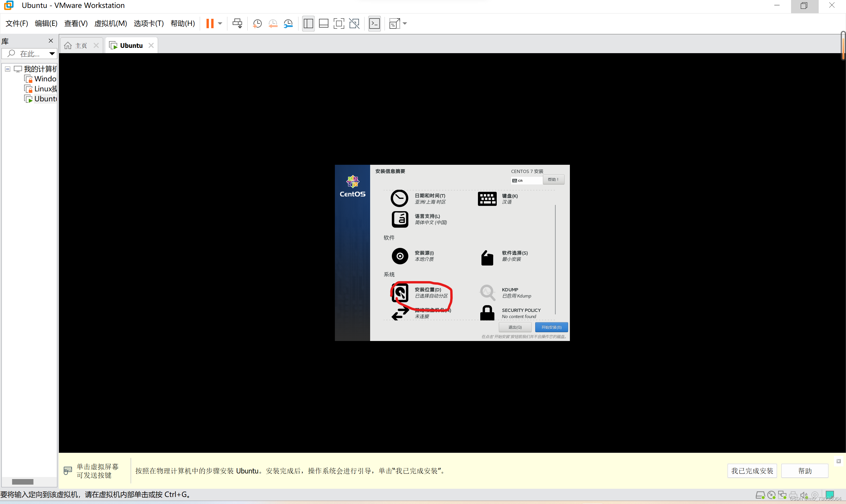This screenshot has width=846, height=504.
Task: Toggle the library sidebar view button
Action: (308, 23)
